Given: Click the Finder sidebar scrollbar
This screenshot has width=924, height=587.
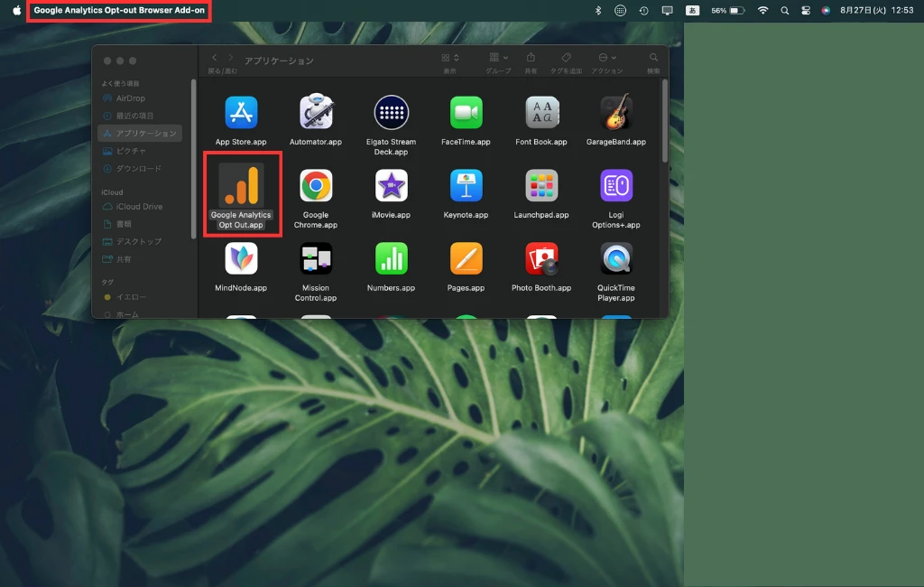Looking at the screenshot, I should point(193,159).
